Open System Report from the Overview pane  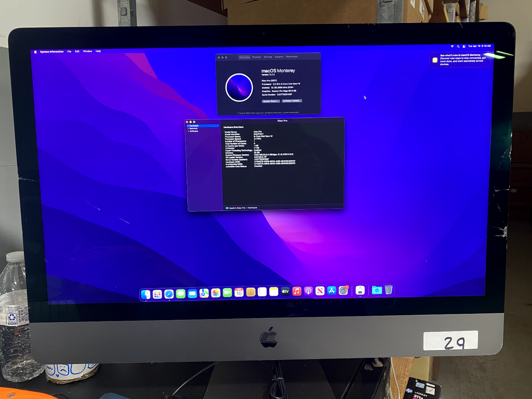271,101
